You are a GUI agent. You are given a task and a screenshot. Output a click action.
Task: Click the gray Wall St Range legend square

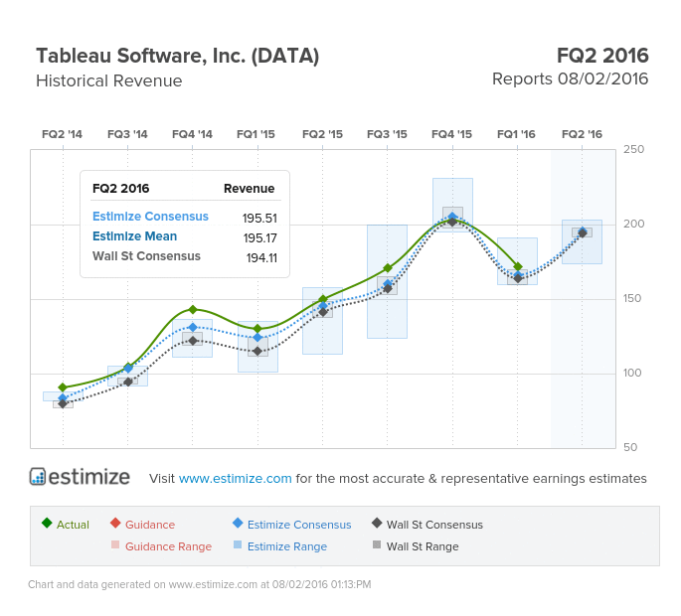coord(377,544)
